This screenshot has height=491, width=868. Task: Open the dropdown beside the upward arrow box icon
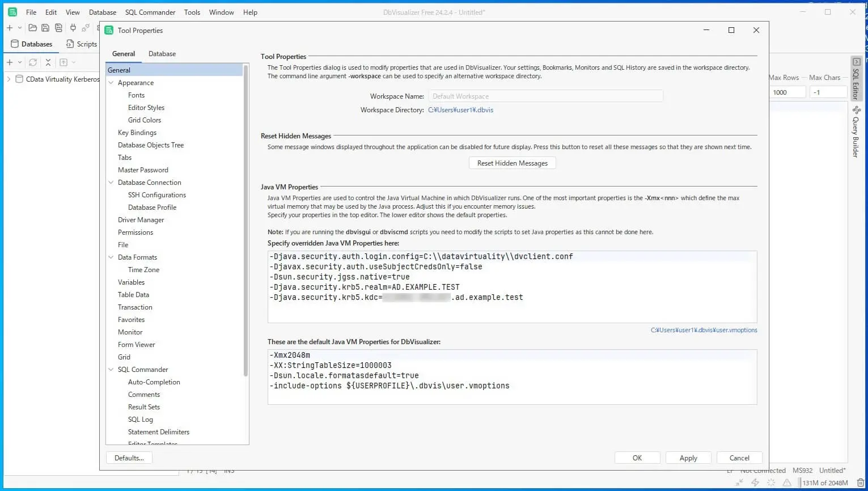pos(74,62)
